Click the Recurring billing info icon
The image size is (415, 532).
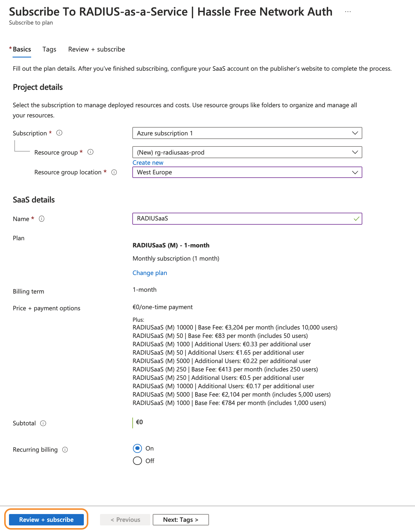[x=65, y=450]
